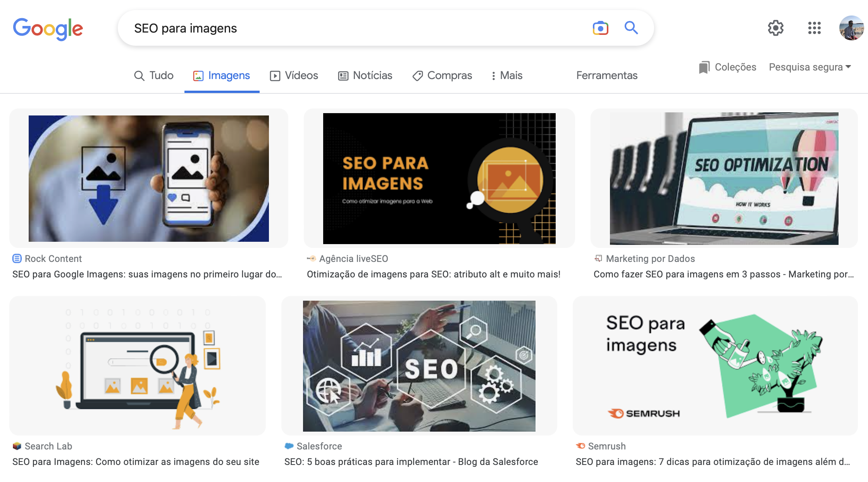
Task: Open 'SEO para Imagens: Como otimizar' title
Action: click(x=136, y=462)
